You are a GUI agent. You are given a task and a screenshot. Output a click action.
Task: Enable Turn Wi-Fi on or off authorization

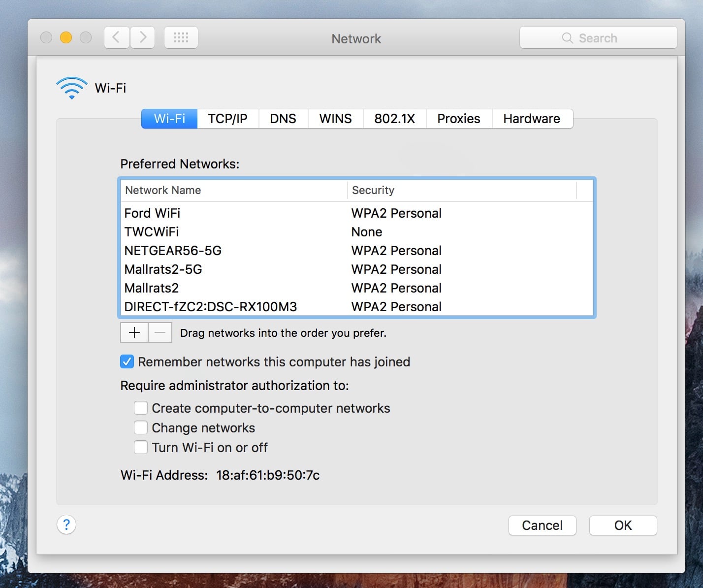point(140,447)
